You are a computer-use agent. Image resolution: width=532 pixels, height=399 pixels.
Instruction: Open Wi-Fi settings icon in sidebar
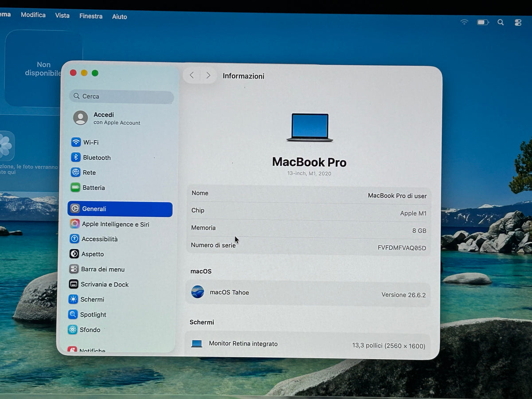pyautogui.click(x=76, y=142)
